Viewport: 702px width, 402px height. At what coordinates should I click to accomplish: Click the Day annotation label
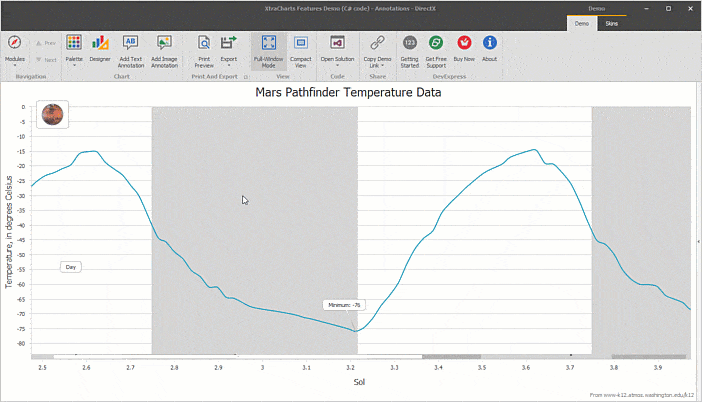point(71,267)
